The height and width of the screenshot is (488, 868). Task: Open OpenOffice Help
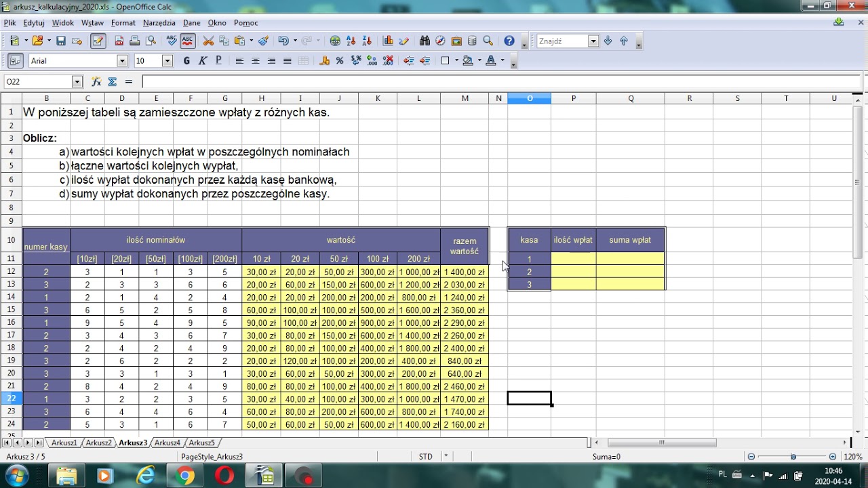pyautogui.click(x=509, y=41)
